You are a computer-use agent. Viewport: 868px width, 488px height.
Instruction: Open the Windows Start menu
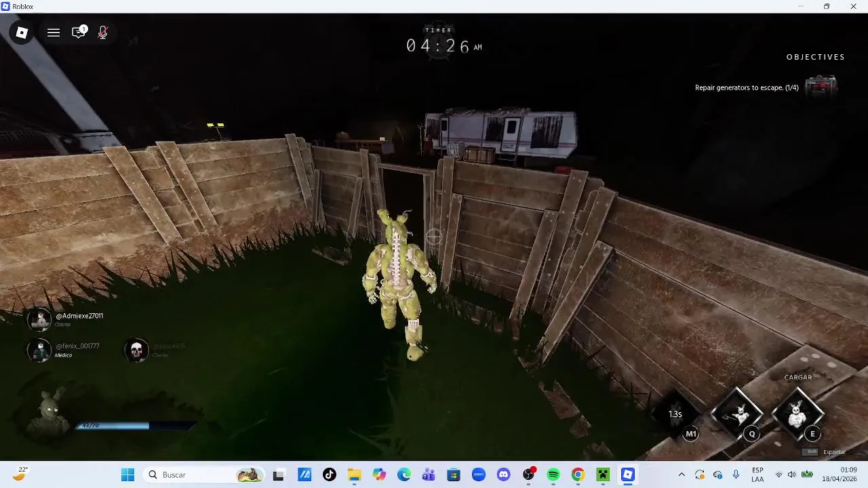[x=127, y=474]
